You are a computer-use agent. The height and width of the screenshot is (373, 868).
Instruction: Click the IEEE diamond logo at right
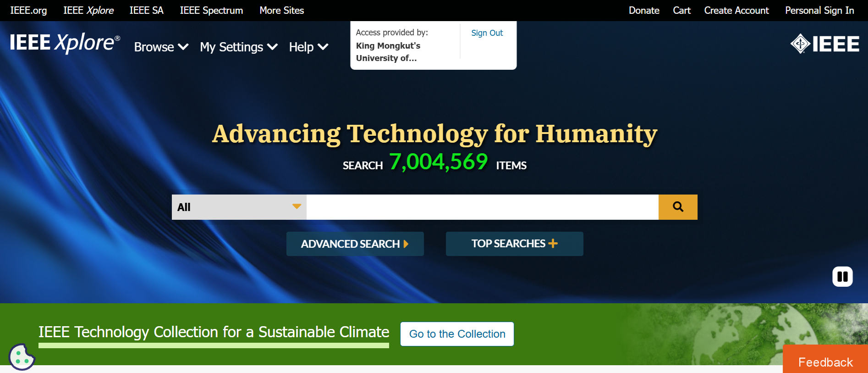[824, 44]
